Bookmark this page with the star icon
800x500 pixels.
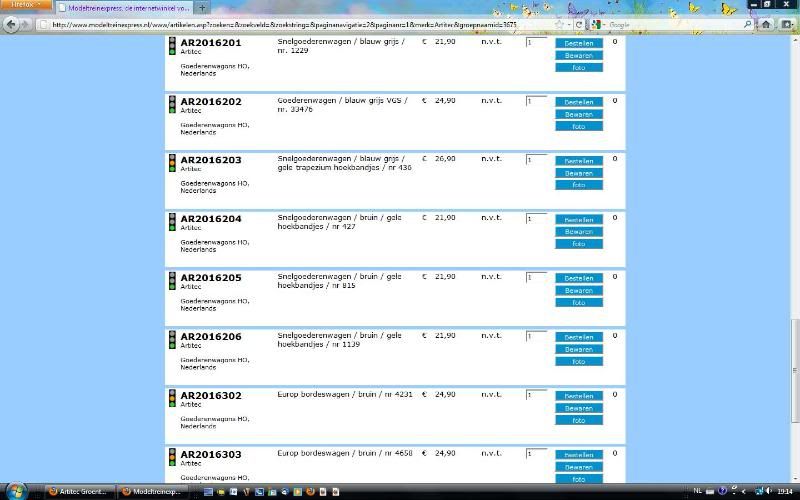tap(559, 24)
